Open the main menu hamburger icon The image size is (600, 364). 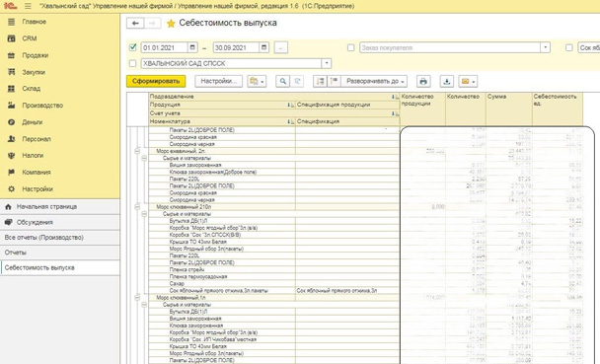(28, 6)
